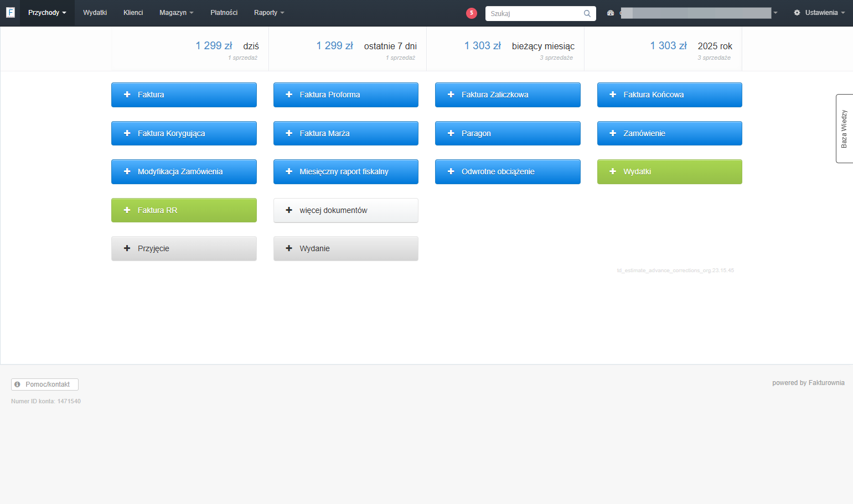
Task: Open the Przychody dropdown menu
Action: 47,13
